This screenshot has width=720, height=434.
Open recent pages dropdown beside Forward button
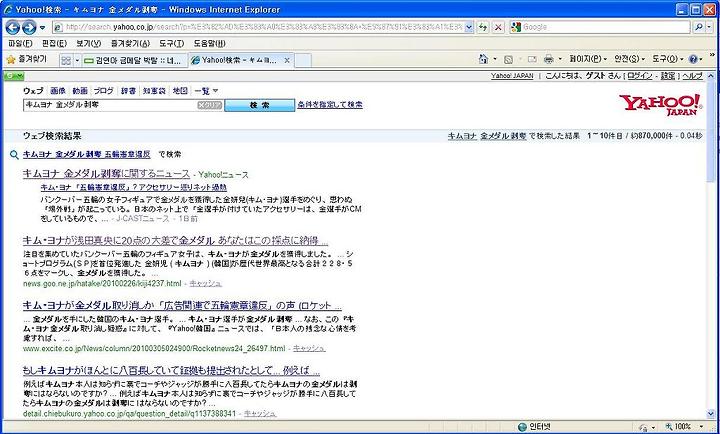pos(43,28)
